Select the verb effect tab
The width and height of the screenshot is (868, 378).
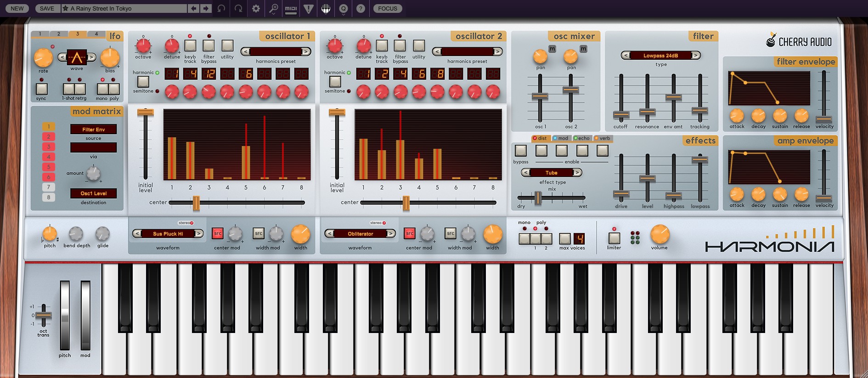(x=602, y=138)
